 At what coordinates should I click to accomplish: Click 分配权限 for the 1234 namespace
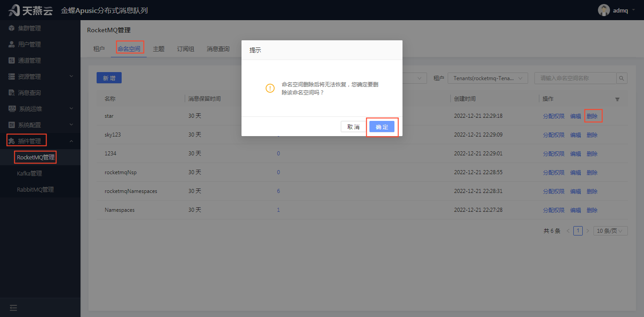coord(554,154)
